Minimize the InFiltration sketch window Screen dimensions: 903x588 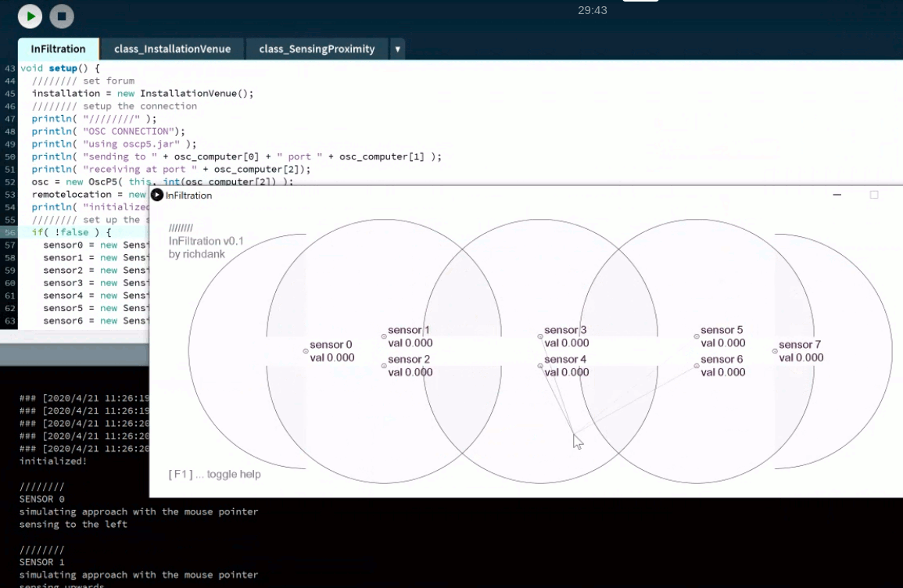pyautogui.click(x=837, y=195)
